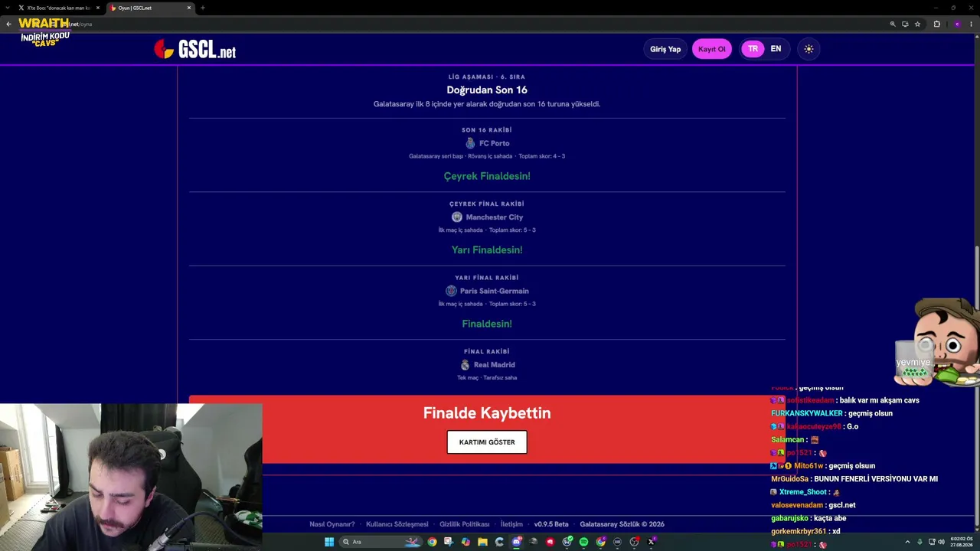Image resolution: width=980 pixels, height=551 pixels.
Task: Open the Giriş Yap login page
Action: (x=665, y=49)
